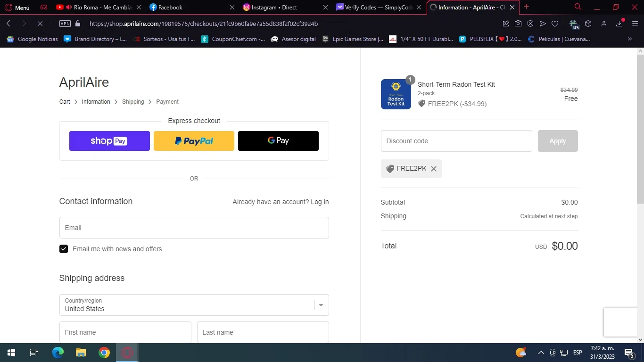Pay with the Shop Pay button

[x=109, y=141]
